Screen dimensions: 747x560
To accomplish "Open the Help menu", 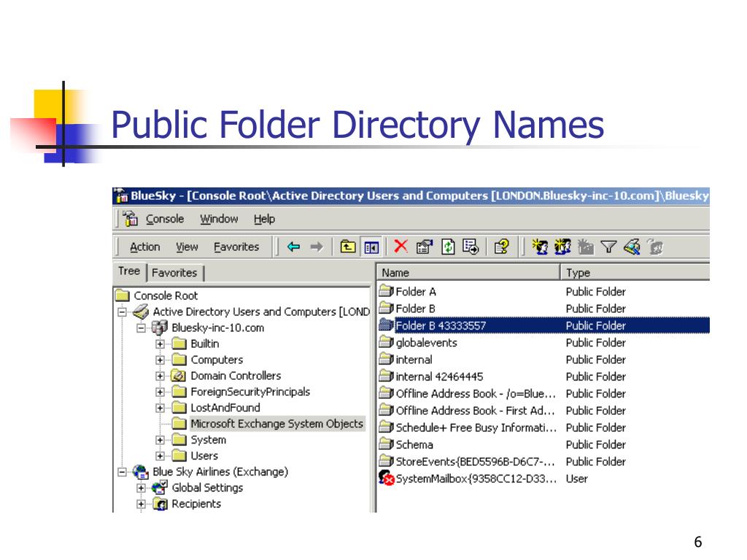I will pos(264,219).
